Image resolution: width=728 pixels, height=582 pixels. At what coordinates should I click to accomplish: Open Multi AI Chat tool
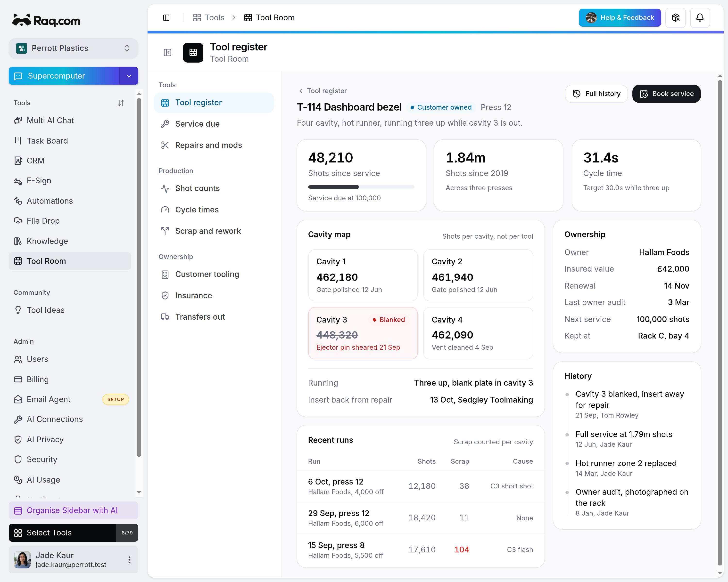tap(70, 121)
